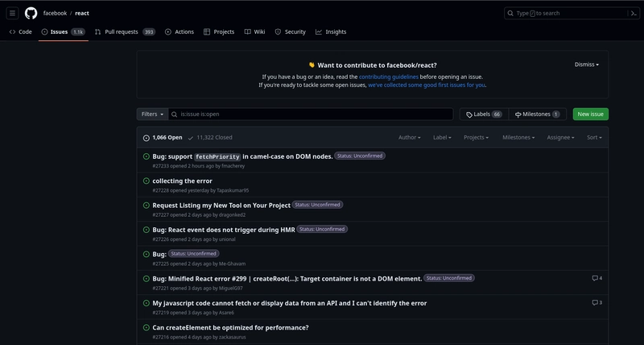Open My javascript code cannot fetch issue
The height and width of the screenshot is (345, 644).
coord(290,303)
